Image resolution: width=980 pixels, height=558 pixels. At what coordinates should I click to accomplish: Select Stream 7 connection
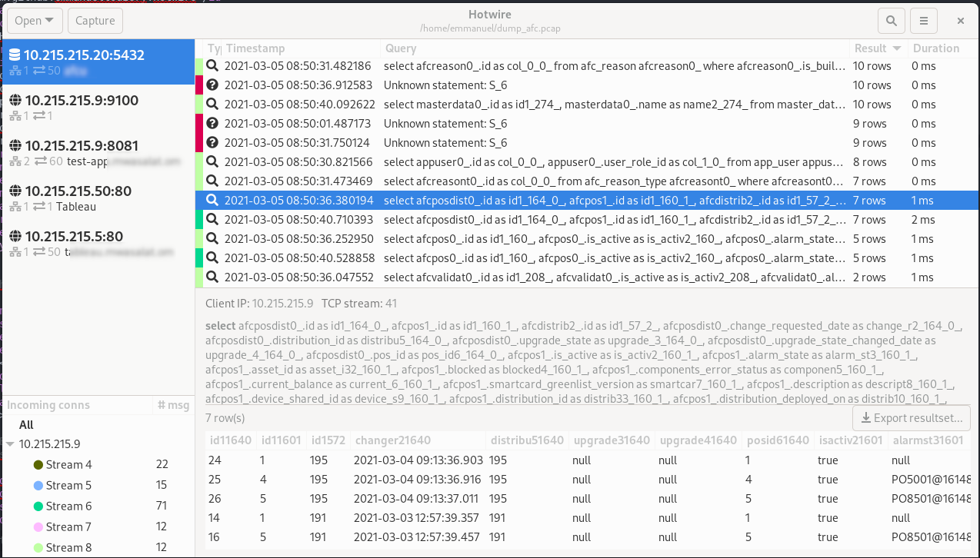98,527
